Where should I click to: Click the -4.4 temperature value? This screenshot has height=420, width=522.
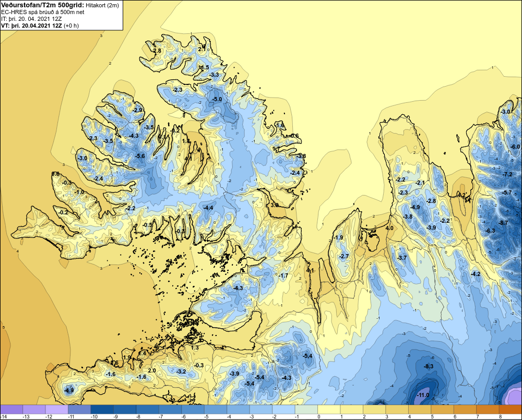pos(208,208)
